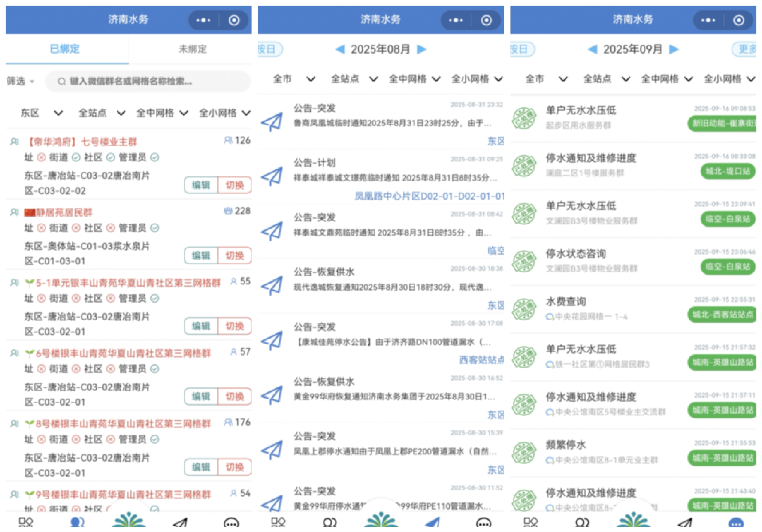
Task: Tap the circle close icon in the 2025年09月 panel header
Action: click(x=738, y=20)
